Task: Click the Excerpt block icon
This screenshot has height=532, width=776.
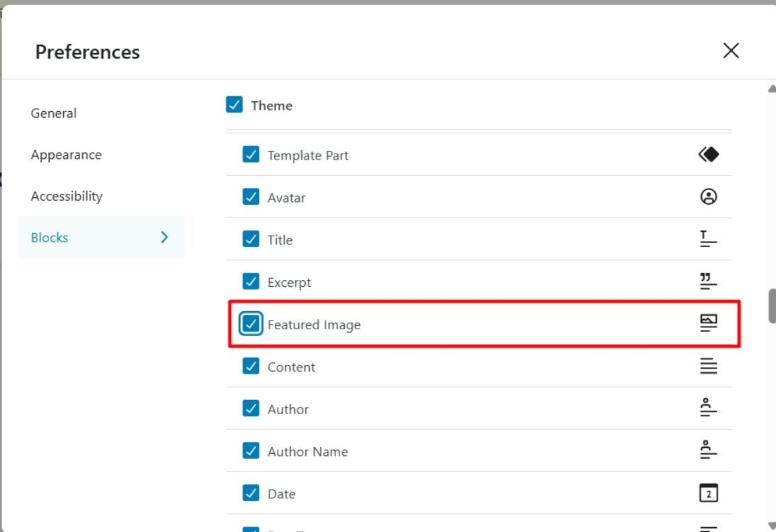Action: (x=708, y=281)
